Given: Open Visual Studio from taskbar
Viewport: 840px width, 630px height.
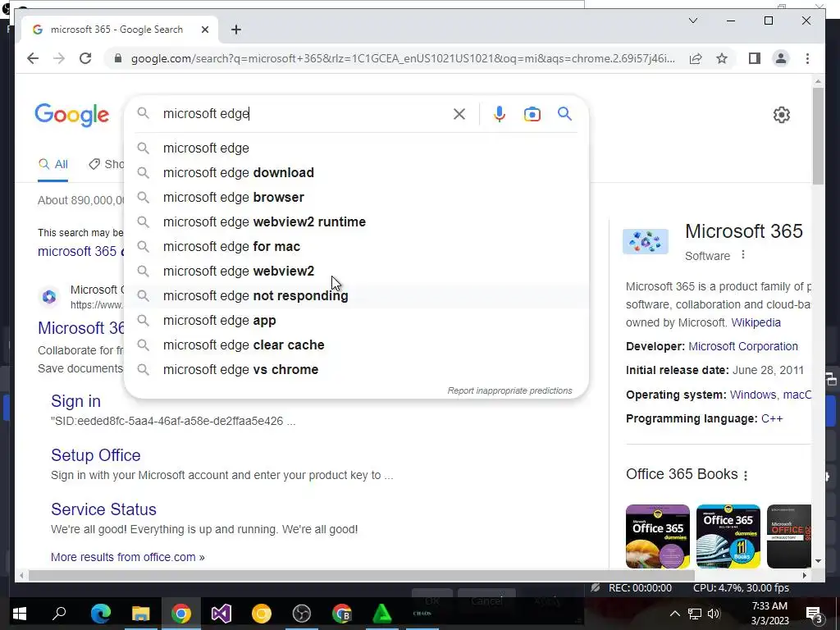Looking at the screenshot, I should coord(221,614).
